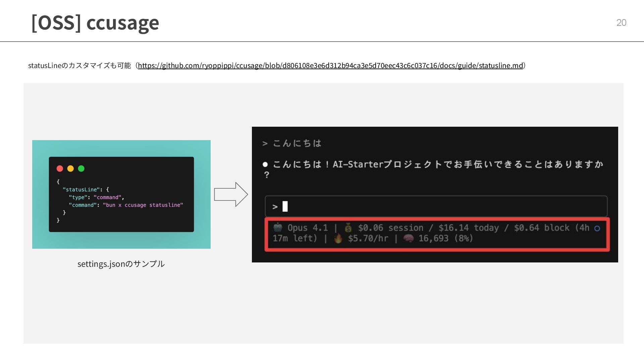Click the fire emoji before $5.70/hr
The width and height of the screenshot is (644, 362).
coord(338,238)
